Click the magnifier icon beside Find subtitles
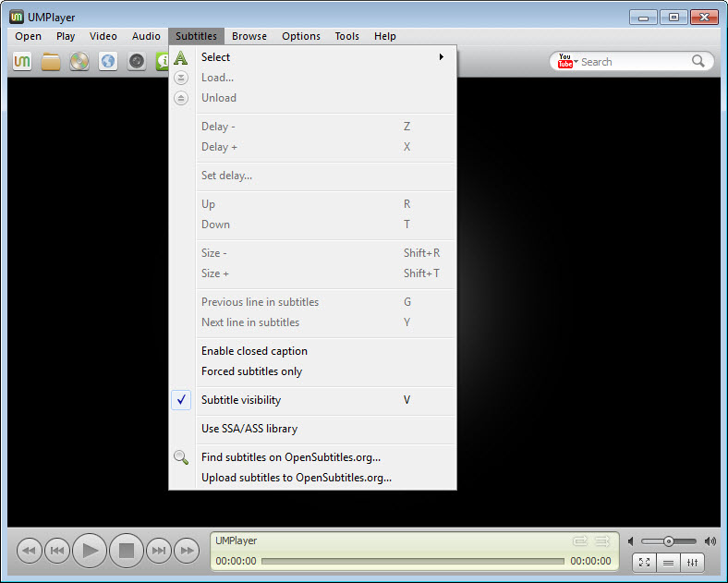 (180, 457)
